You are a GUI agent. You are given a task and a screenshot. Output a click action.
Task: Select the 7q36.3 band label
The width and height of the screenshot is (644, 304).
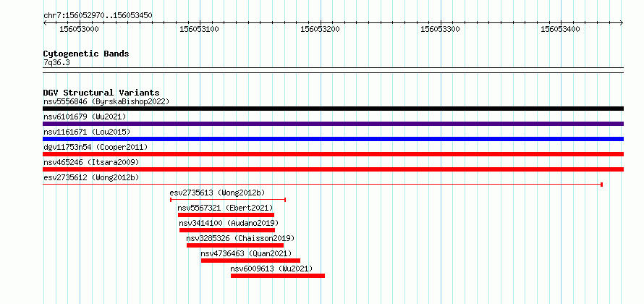56,63
